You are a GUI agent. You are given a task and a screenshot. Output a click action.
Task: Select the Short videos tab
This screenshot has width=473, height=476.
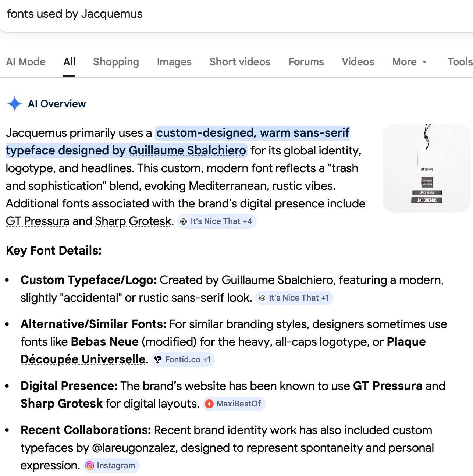pos(240,62)
